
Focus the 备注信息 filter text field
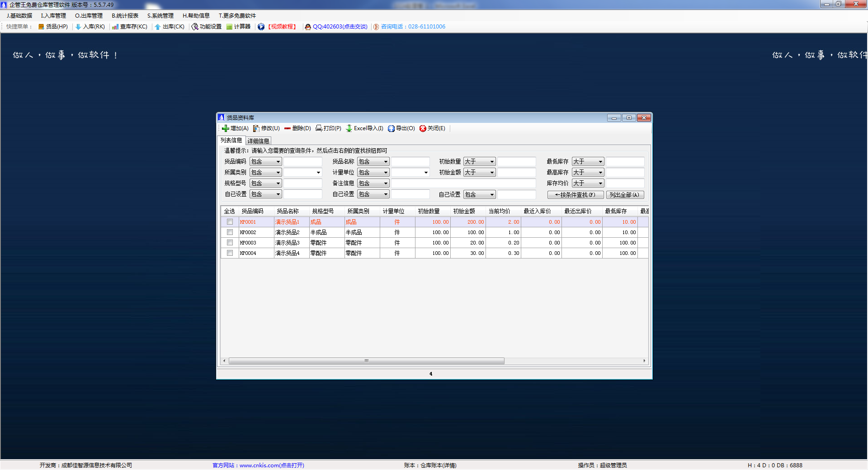coord(464,183)
